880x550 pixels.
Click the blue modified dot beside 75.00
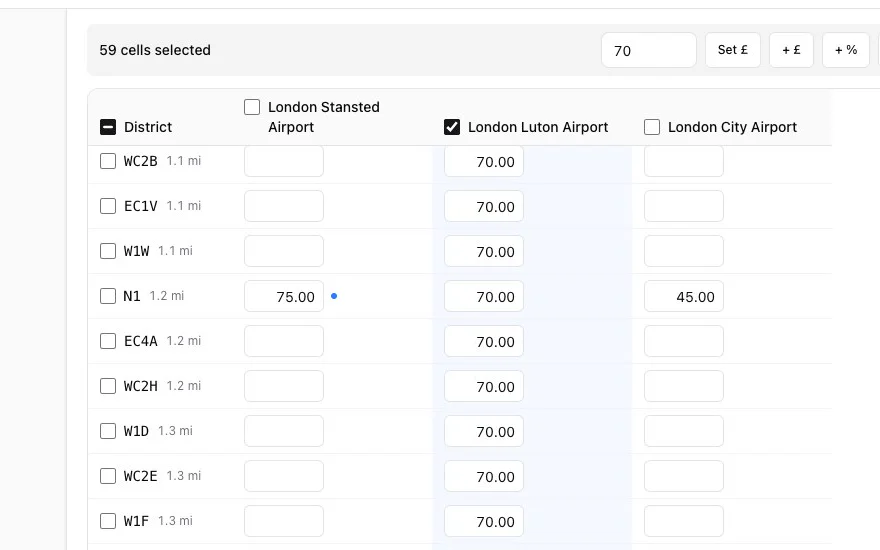(x=334, y=296)
